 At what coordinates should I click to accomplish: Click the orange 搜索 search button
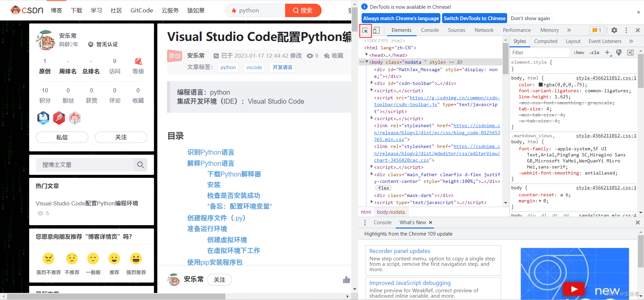click(303, 10)
